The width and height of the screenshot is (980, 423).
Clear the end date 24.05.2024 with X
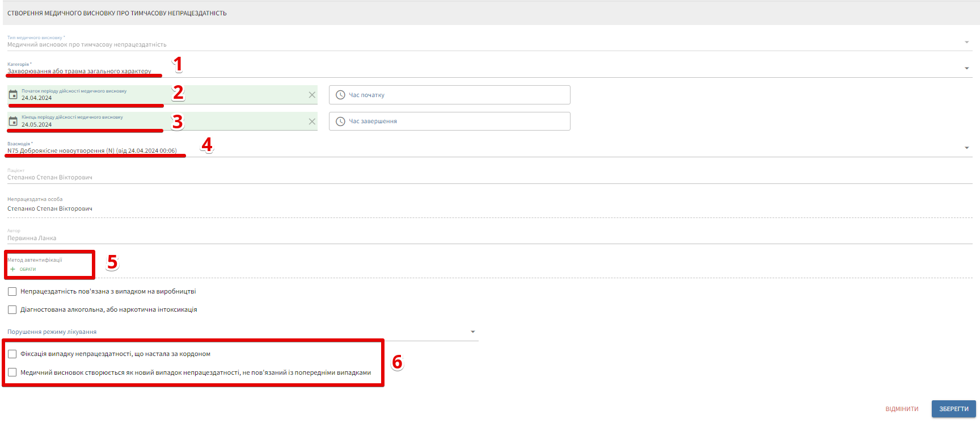click(312, 122)
